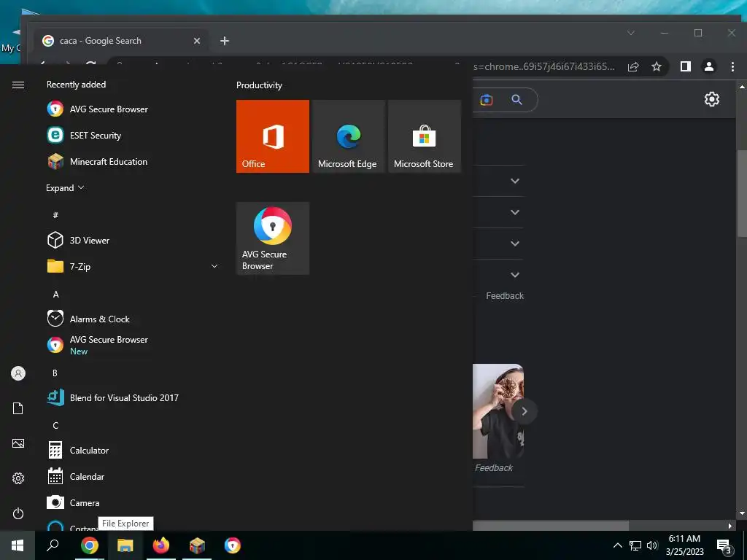747x560 pixels.
Task: Expand the Recently added list
Action: click(x=65, y=187)
